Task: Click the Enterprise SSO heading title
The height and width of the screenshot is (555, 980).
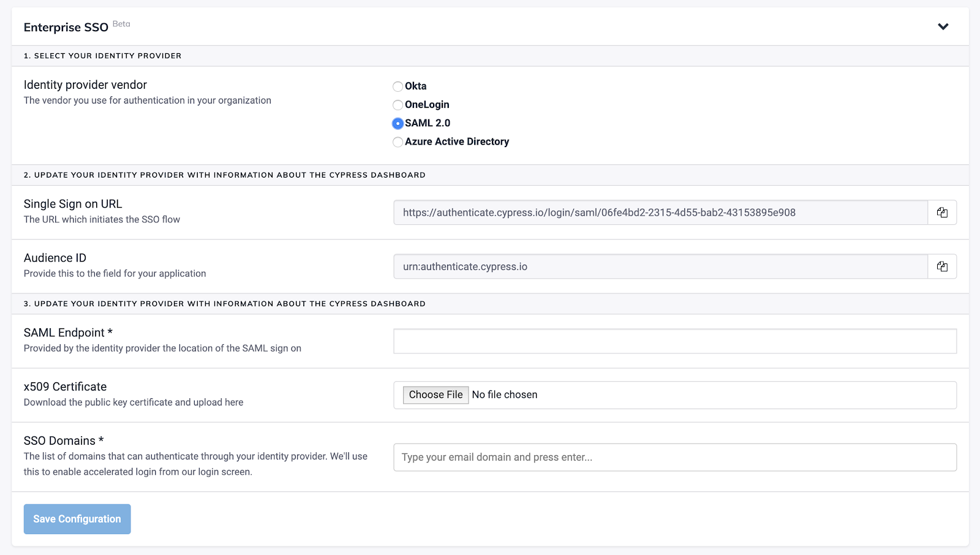Action: (x=66, y=28)
